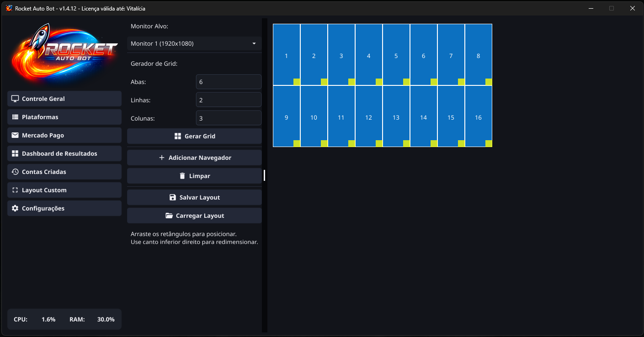The height and width of the screenshot is (337, 644).
Task: Click the trash icon on the Limpar button
Action: pyautogui.click(x=182, y=176)
